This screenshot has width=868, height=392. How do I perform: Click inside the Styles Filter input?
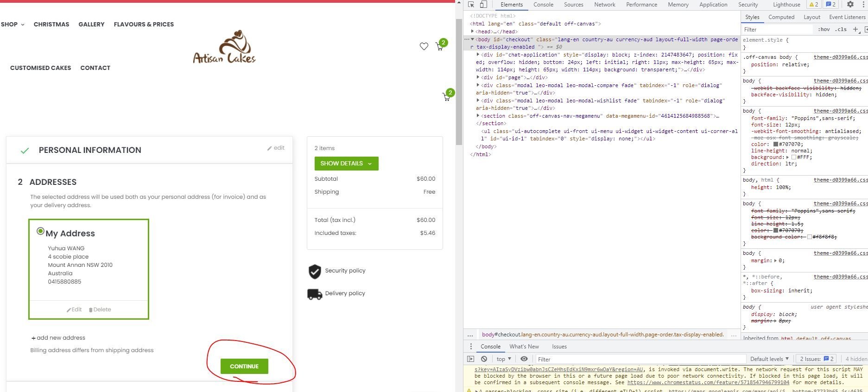[x=777, y=29]
